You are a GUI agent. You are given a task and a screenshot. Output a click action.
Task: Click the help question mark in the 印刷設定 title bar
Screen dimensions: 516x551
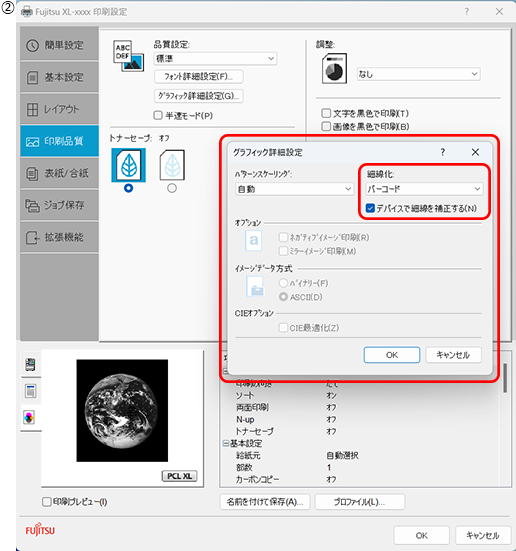pyautogui.click(x=466, y=12)
